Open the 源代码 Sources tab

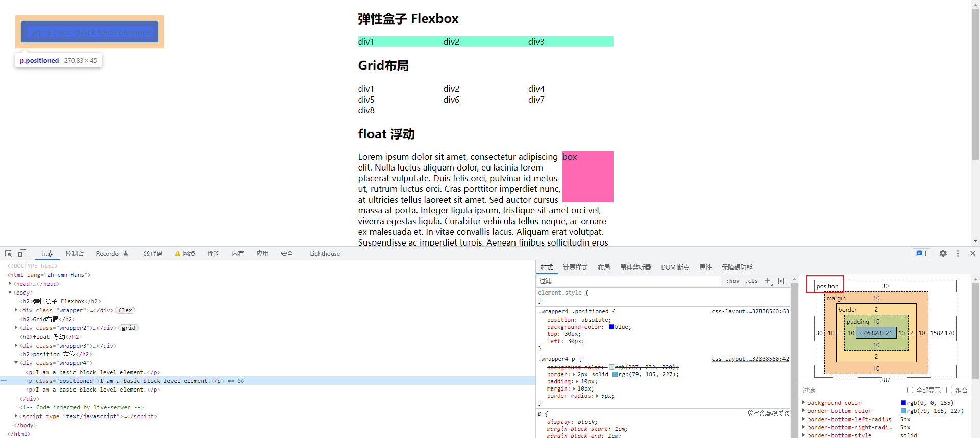click(x=153, y=253)
